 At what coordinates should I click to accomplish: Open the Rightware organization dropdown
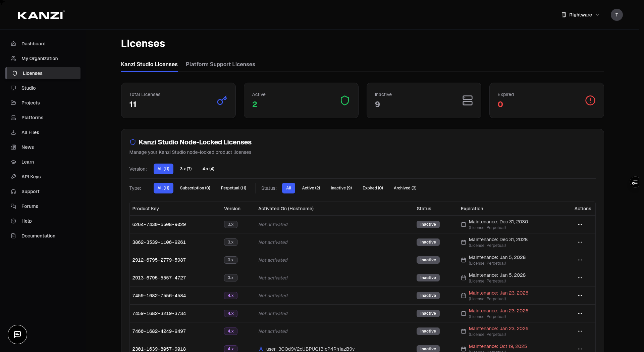coord(580,15)
